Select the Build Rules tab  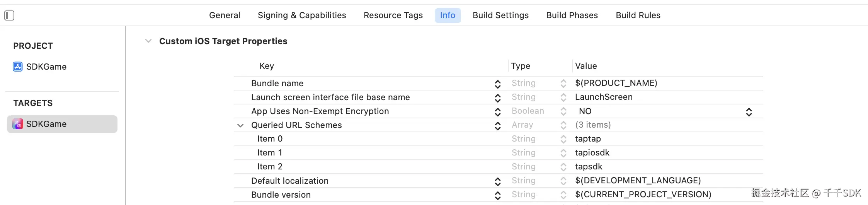coord(638,15)
